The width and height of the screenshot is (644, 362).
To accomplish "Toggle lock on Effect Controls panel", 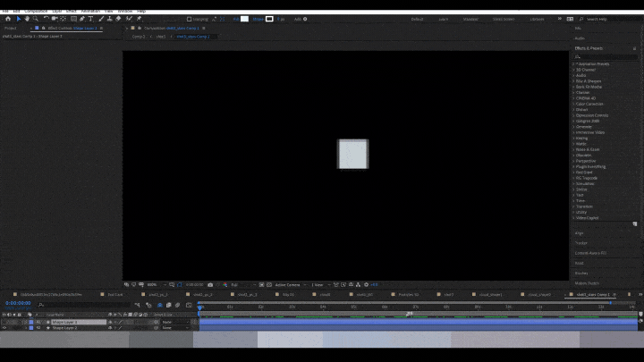I will [43, 29].
